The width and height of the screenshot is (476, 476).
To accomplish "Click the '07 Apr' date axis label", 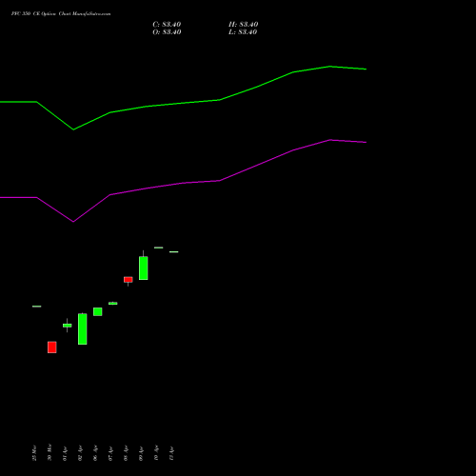I will pos(110,454).
